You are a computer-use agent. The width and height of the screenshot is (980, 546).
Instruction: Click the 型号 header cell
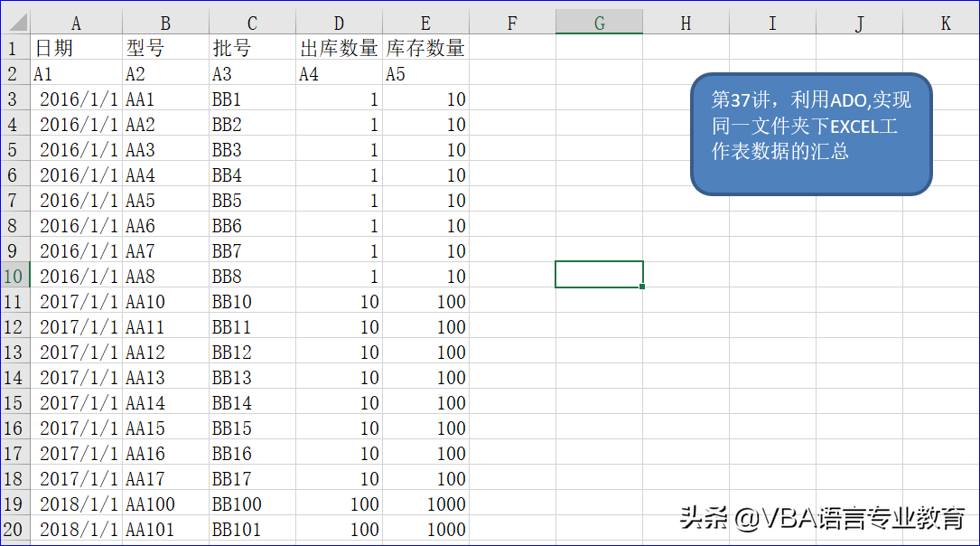(165, 48)
